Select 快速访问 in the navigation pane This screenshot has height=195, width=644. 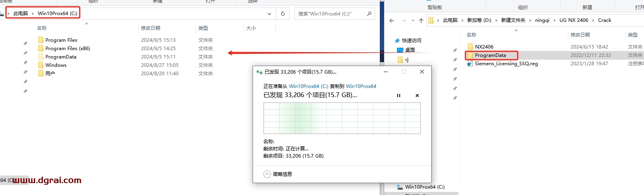coord(411,41)
